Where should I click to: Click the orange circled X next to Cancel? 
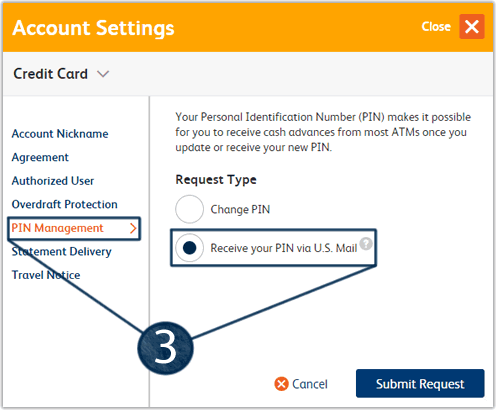pos(281,384)
